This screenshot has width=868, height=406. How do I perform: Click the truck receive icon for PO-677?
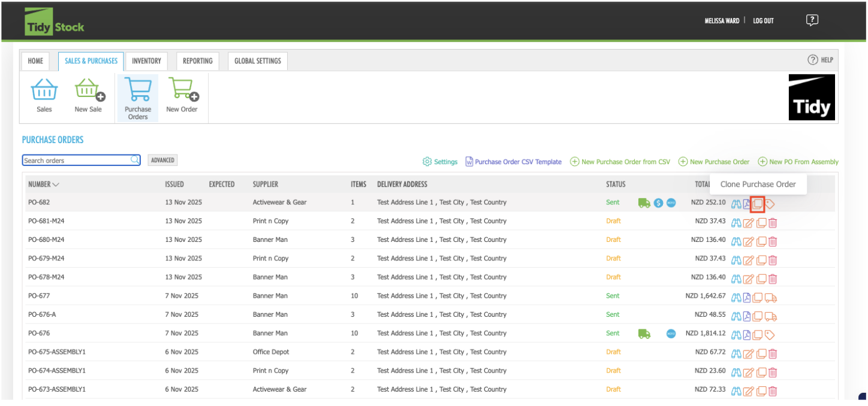tap(771, 298)
